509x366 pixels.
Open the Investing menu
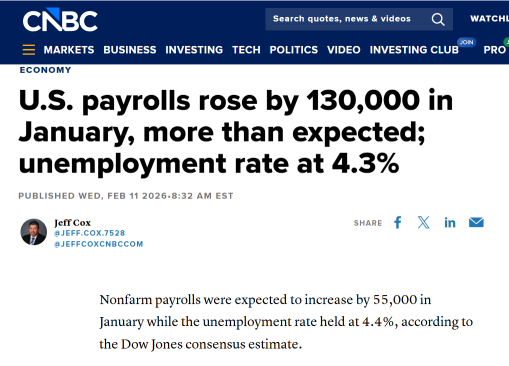pos(194,50)
